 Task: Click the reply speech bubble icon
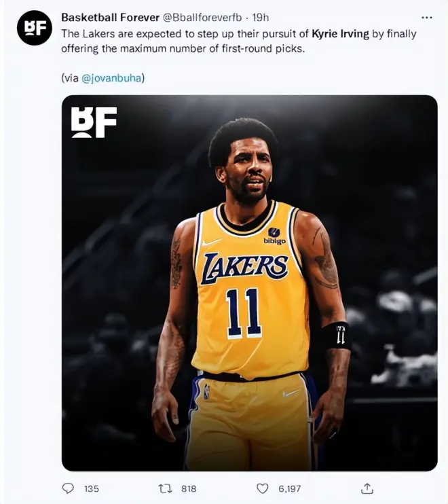tap(68, 488)
